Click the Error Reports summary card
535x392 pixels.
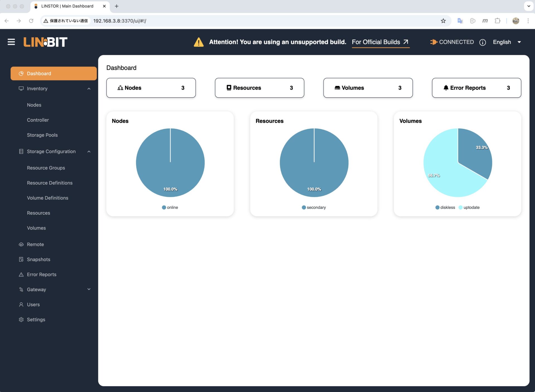point(476,88)
